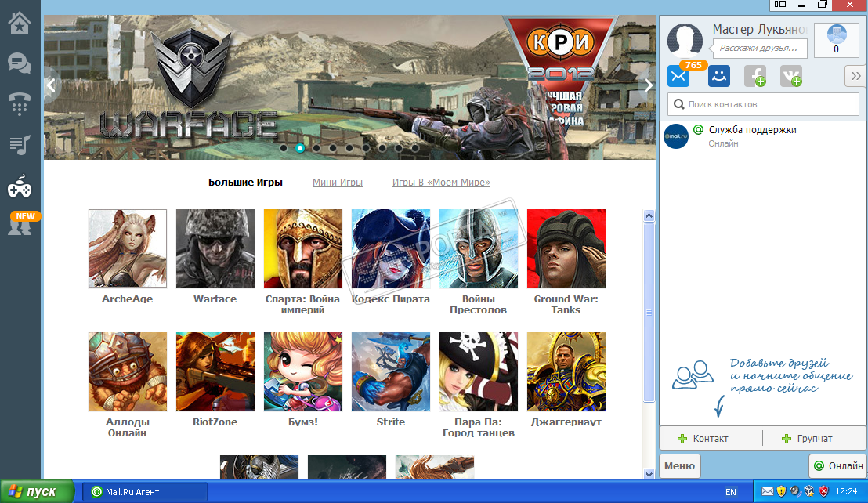
Task: Expand more services with double chevron
Action: [x=855, y=76]
